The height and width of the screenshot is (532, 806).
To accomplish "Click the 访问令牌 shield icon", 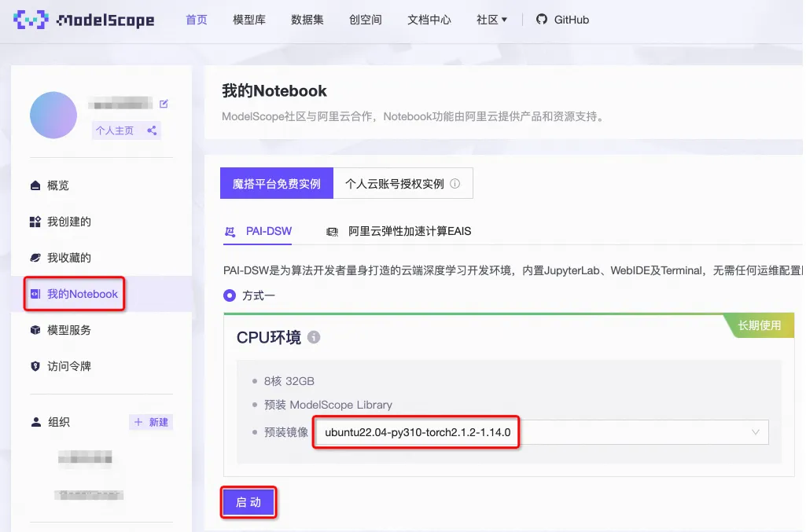I will pos(35,366).
